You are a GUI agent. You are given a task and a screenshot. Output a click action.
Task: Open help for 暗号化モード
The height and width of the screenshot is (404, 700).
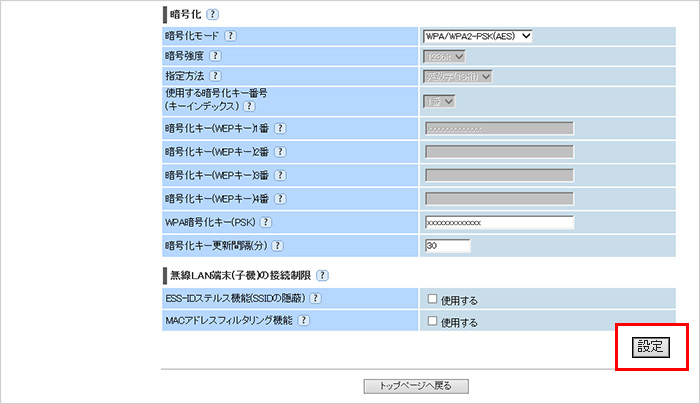click(x=231, y=36)
